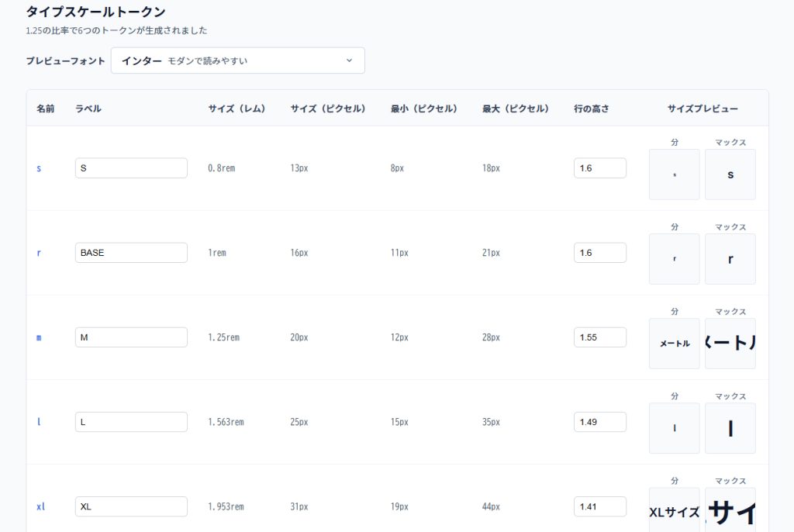Image resolution: width=794 pixels, height=532 pixels.
Task: Click the min size preview for the r token
Action: [x=674, y=259]
